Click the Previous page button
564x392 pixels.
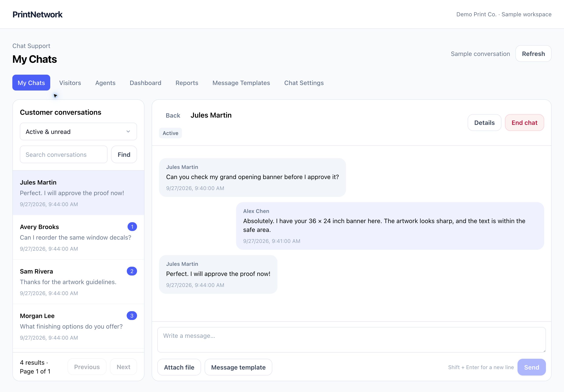[x=87, y=367]
